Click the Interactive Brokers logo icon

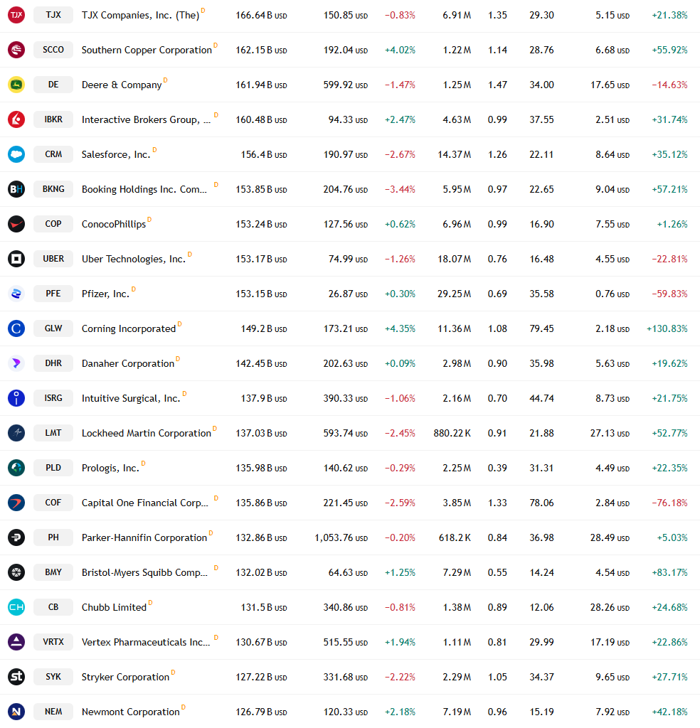click(x=16, y=119)
